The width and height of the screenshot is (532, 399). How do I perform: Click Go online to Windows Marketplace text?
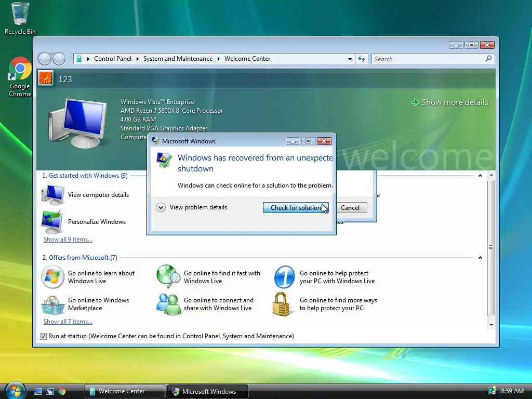tap(98, 304)
